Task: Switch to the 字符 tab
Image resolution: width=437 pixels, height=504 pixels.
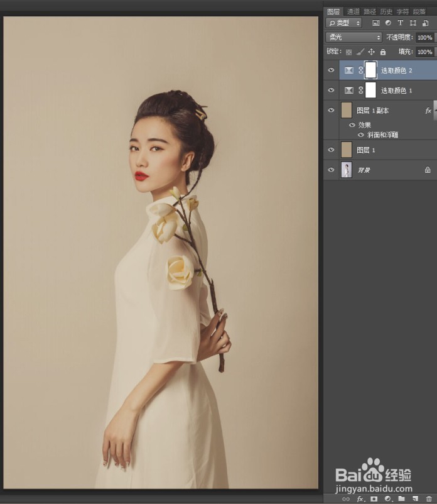Action: [402, 11]
